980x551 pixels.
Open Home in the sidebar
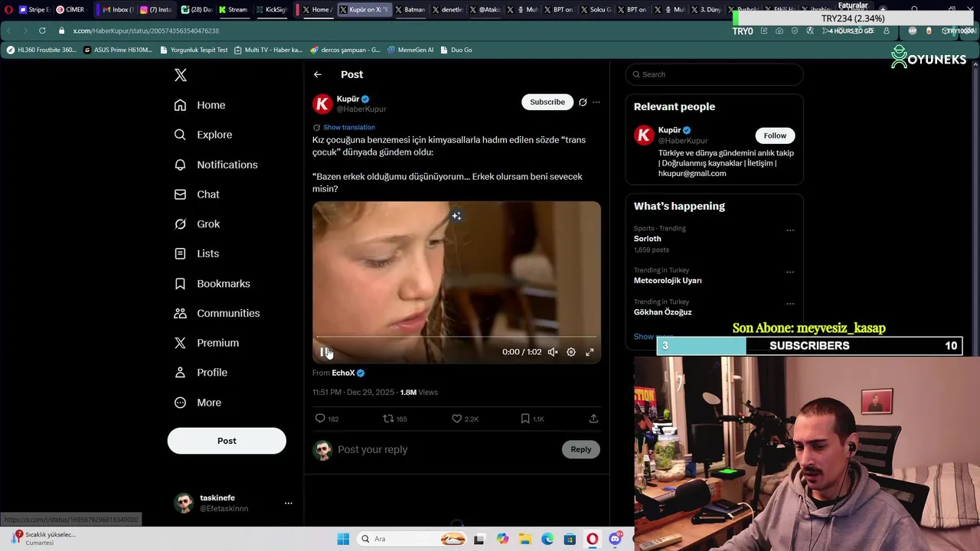click(200, 105)
